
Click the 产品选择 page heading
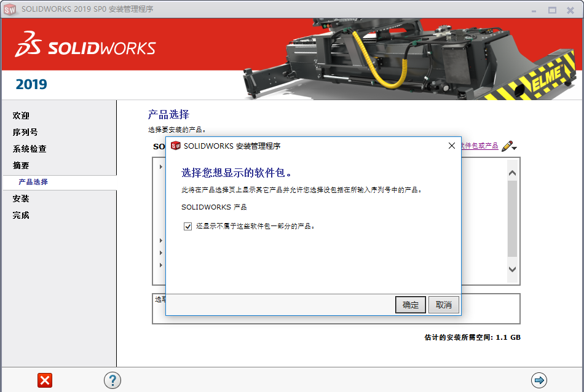pos(168,114)
